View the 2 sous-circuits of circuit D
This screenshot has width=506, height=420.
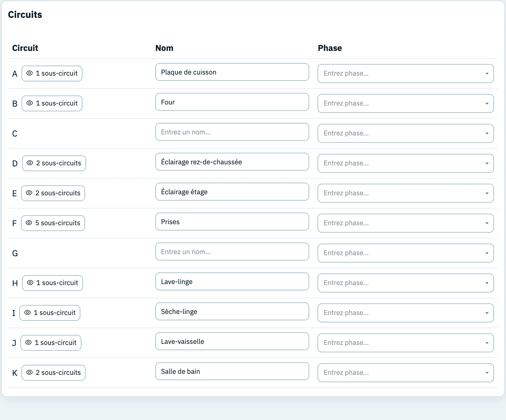pos(54,163)
